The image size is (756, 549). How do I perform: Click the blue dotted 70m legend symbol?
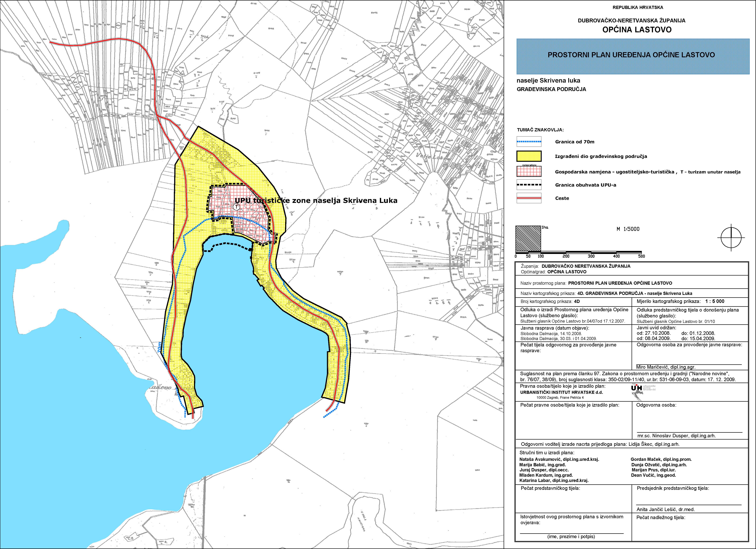point(529,142)
